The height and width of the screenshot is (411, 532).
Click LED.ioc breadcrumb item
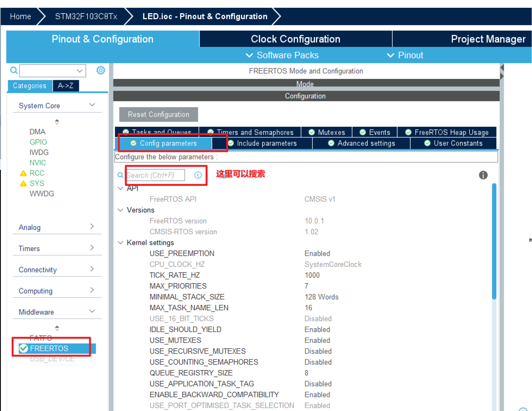(205, 16)
